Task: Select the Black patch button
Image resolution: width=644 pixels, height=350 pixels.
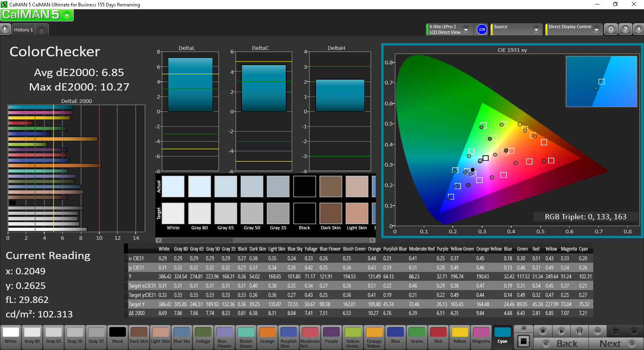Action: [118, 337]
